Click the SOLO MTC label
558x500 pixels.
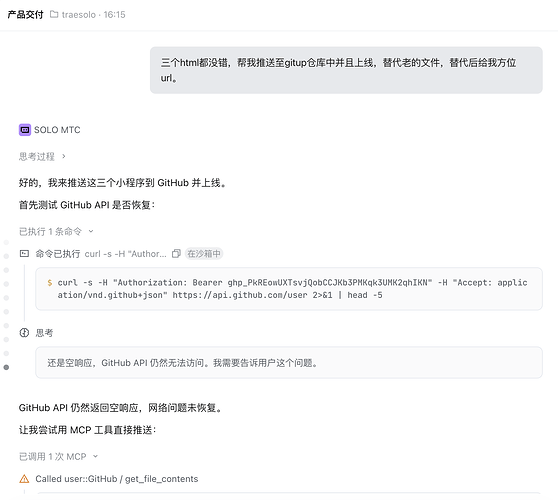57,130
